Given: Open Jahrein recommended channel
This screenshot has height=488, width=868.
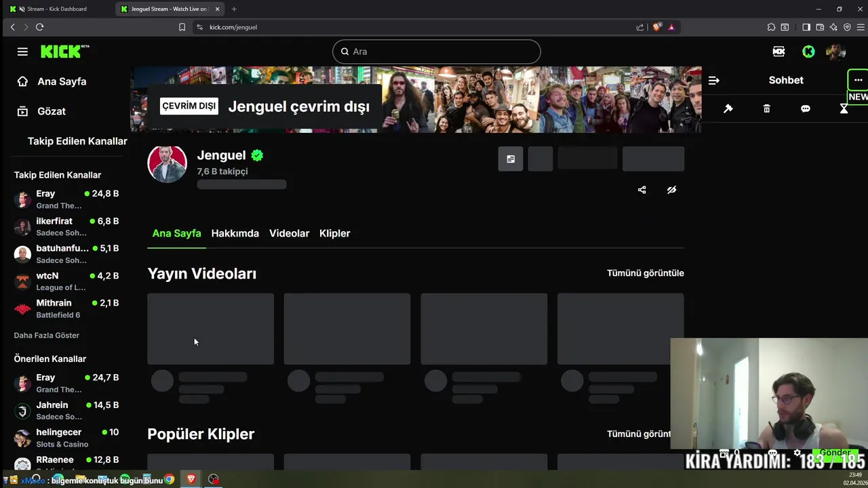Looking at the screenshot, I should (x=66, y=411).
